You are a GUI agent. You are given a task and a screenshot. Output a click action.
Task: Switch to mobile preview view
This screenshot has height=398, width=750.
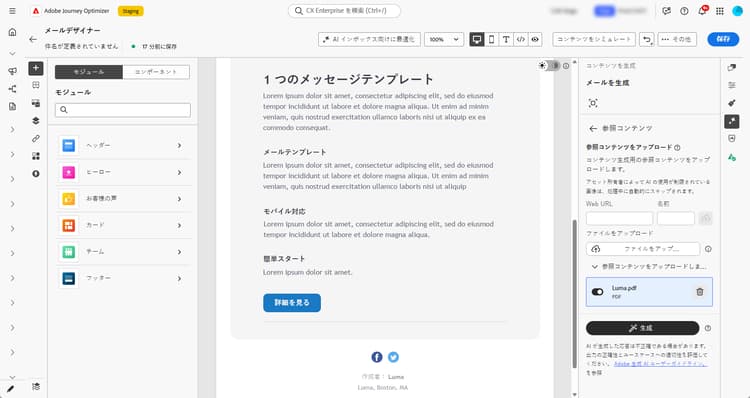click(x=491, y=39)
